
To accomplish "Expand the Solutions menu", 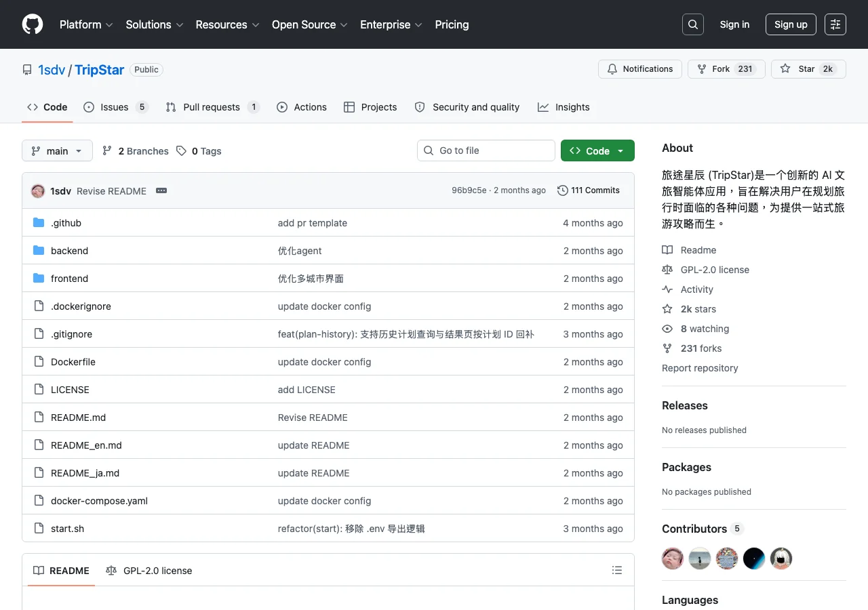I will coord(155,24).
